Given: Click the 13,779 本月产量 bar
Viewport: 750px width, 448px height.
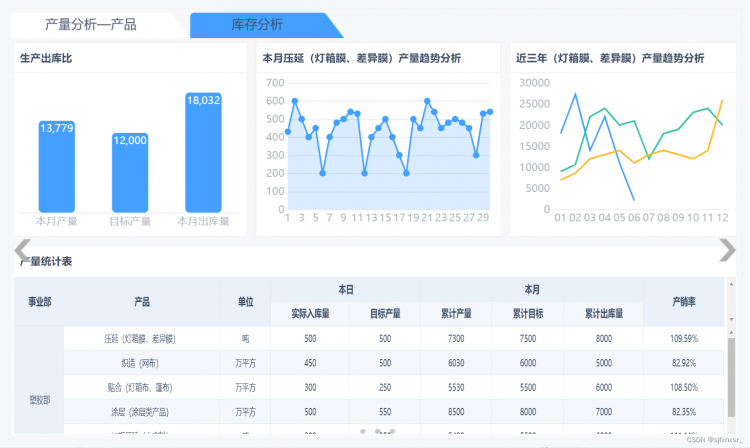Looking at the screenshot, I should (57, 166).
